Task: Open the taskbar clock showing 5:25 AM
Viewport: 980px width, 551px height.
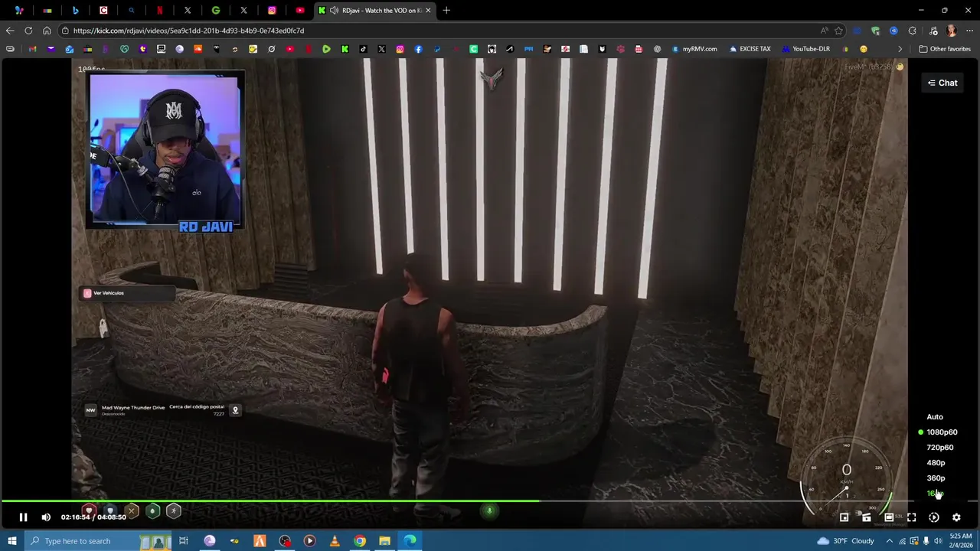Action: [960, 541]
